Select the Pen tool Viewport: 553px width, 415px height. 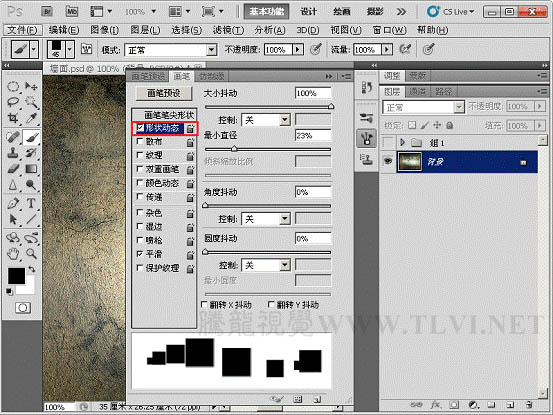point(13,203)
